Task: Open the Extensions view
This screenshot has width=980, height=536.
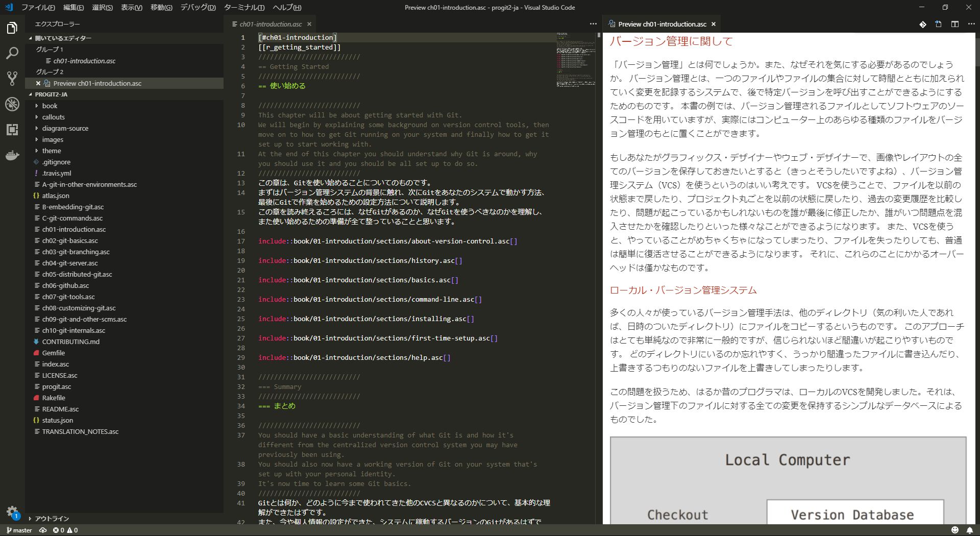Action: point(11,130)
